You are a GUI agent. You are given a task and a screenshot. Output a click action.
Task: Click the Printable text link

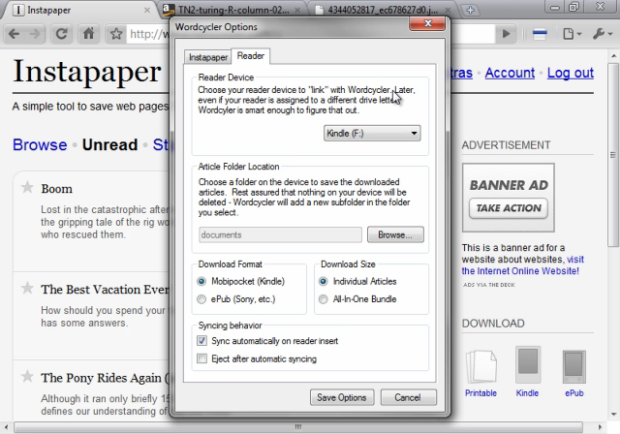point(481,393)
